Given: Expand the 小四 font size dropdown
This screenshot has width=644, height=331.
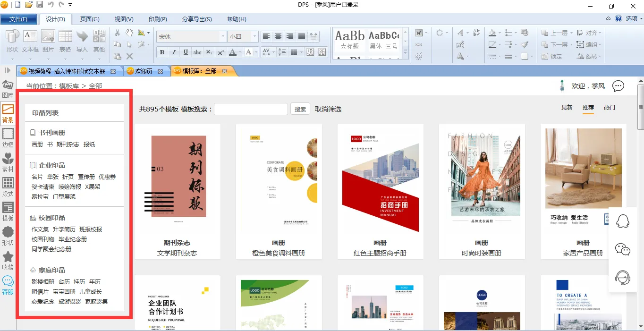Looking at the screenshot, I should coord(254,36).
